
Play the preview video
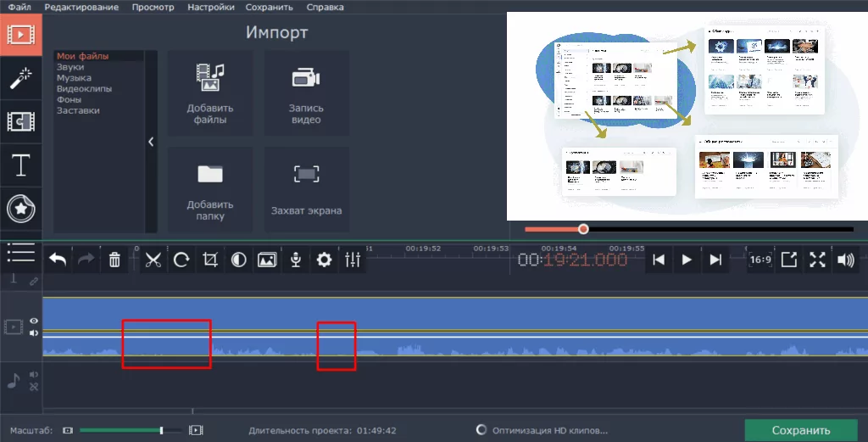point(687,260)
